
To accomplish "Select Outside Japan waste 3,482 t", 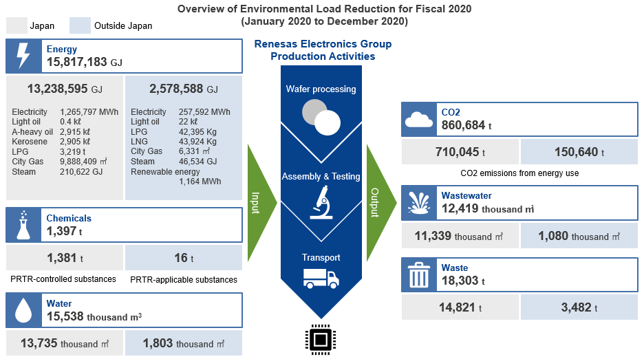I will [x=579, y=307].
